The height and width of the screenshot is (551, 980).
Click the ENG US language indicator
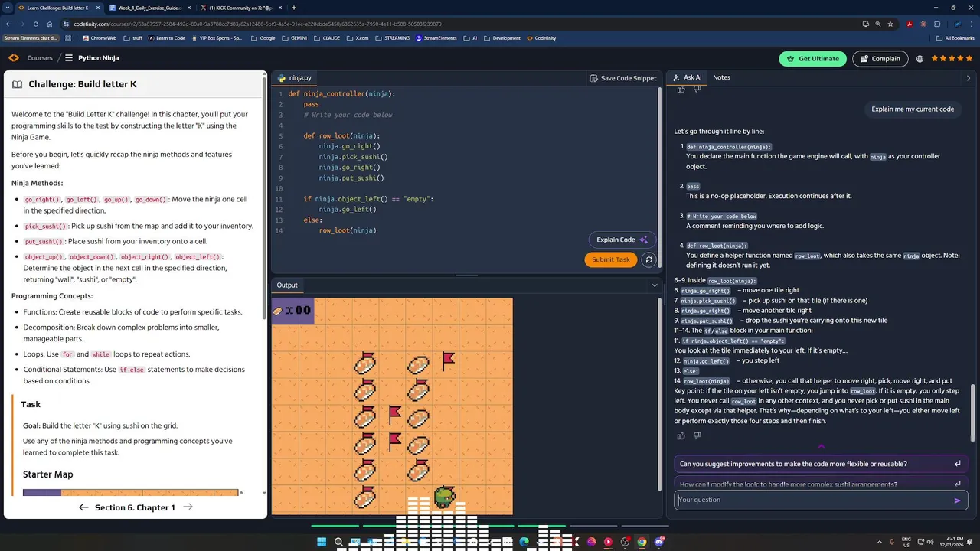(x=906, y=542)
